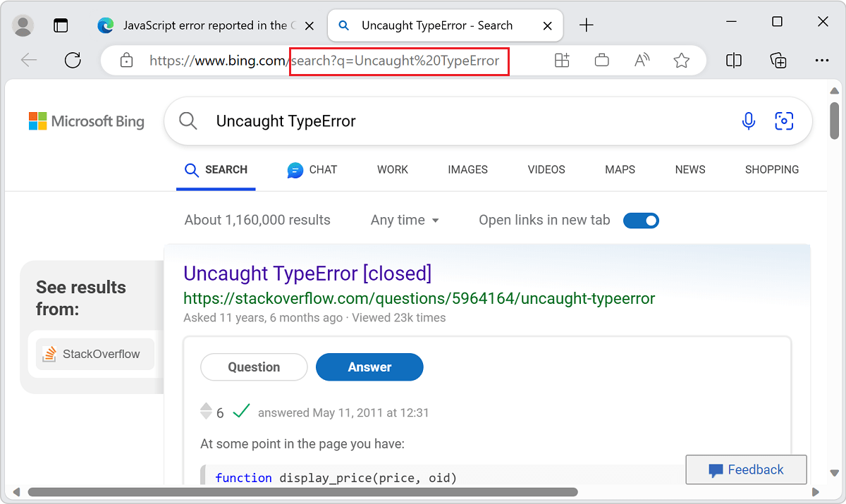Click the Bing search magnifier icon
The height and width of the screenshot is (504, 846).
(188, 121)
